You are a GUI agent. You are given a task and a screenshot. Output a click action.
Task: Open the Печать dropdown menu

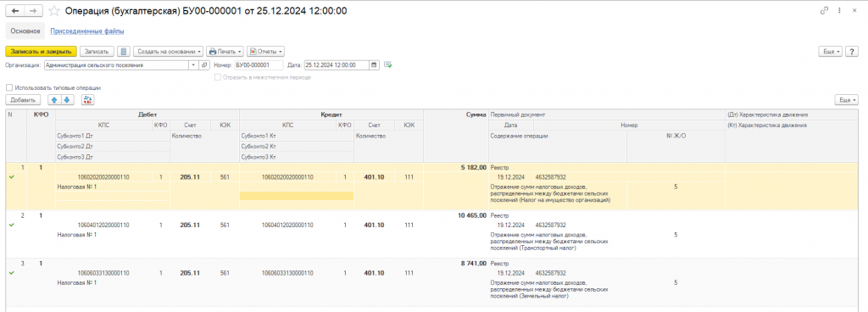pyautogui.click(x=224, y=52)
